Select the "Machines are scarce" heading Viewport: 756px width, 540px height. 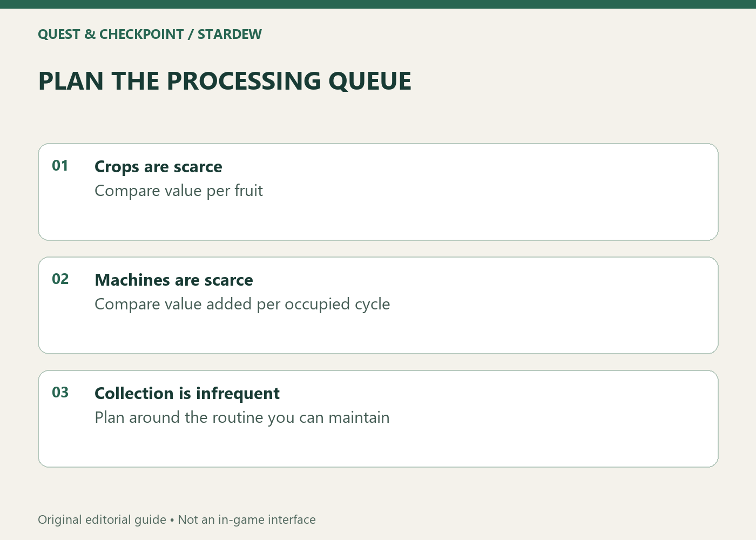click(x=174, y=280)
